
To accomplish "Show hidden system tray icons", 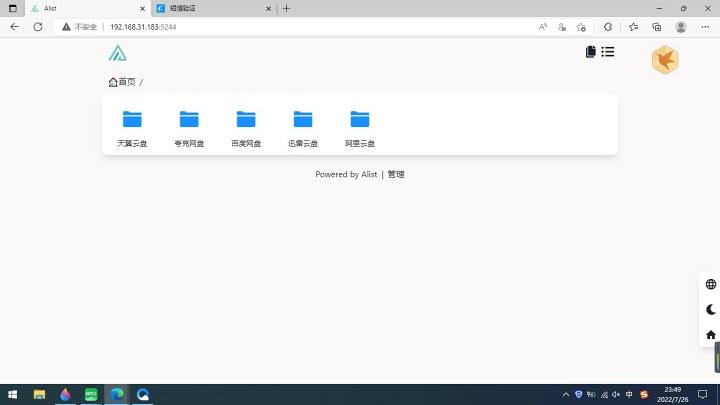I will point(566,394).
